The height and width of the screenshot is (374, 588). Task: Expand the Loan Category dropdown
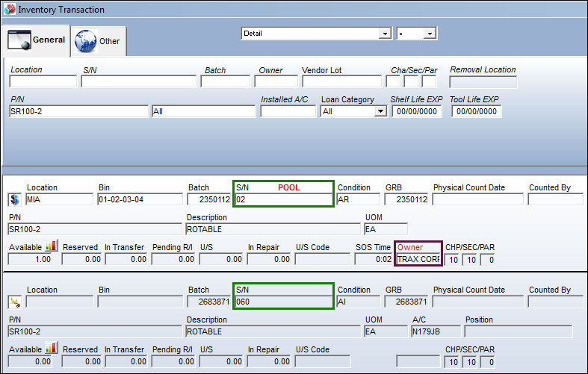[380, 111]
